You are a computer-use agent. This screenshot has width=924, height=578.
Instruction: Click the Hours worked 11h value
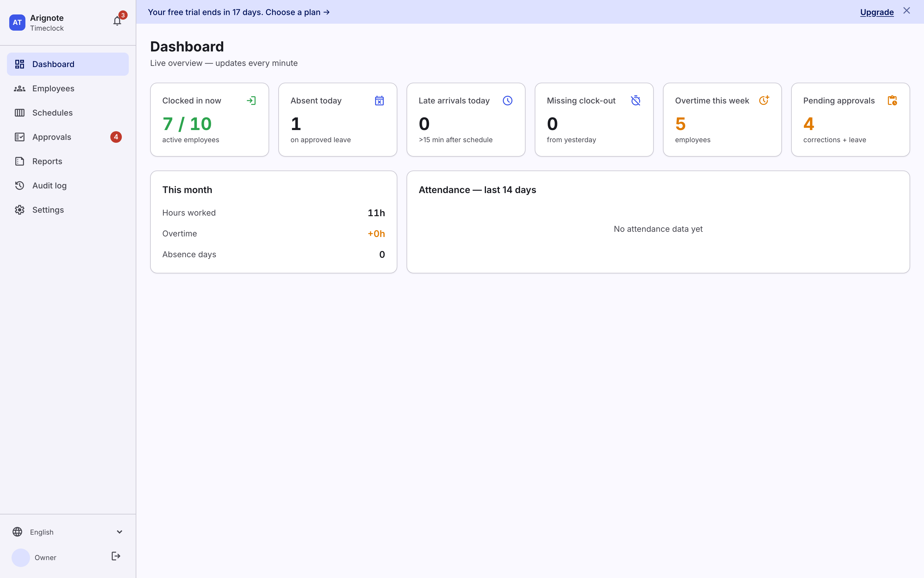[376, 213]
